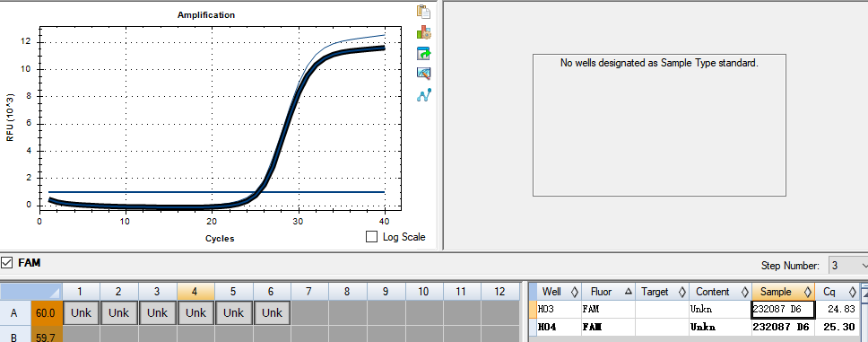Screen dimensions: 868x342
Task: Select plate row A header
Action: tap(15, 313)
